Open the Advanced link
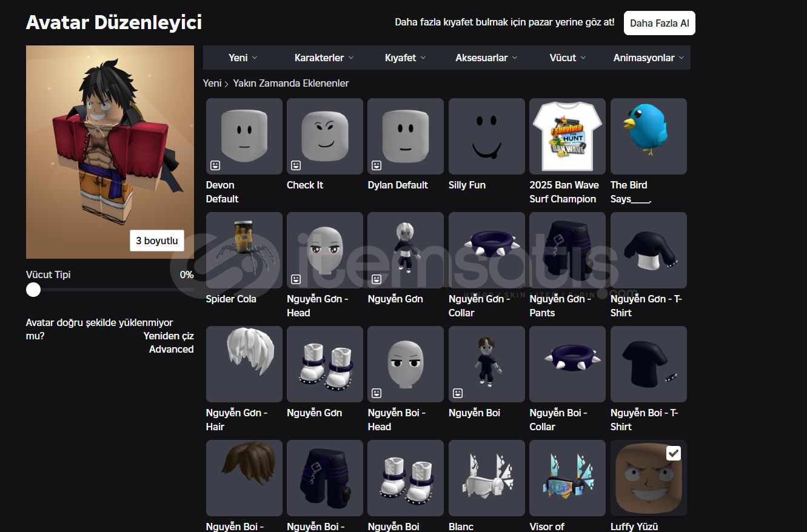This screenshot has width=807, height=532. coord(172,349)
